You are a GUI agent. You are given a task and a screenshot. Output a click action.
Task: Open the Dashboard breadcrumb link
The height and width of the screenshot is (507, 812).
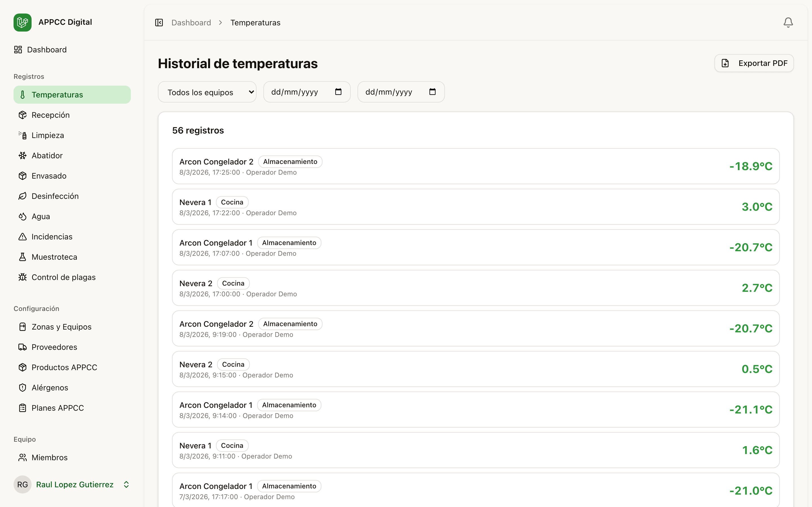[x=191, y=22]
